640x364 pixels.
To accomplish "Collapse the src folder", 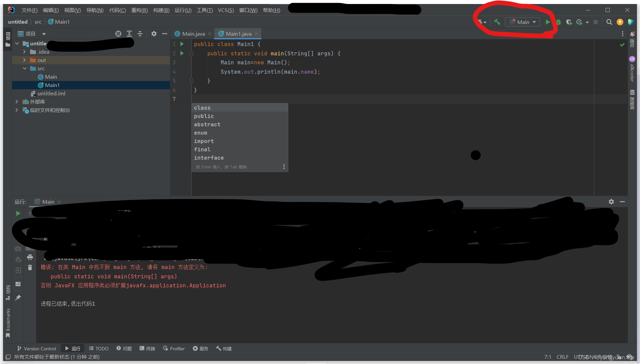I will [x=24, y=68].
